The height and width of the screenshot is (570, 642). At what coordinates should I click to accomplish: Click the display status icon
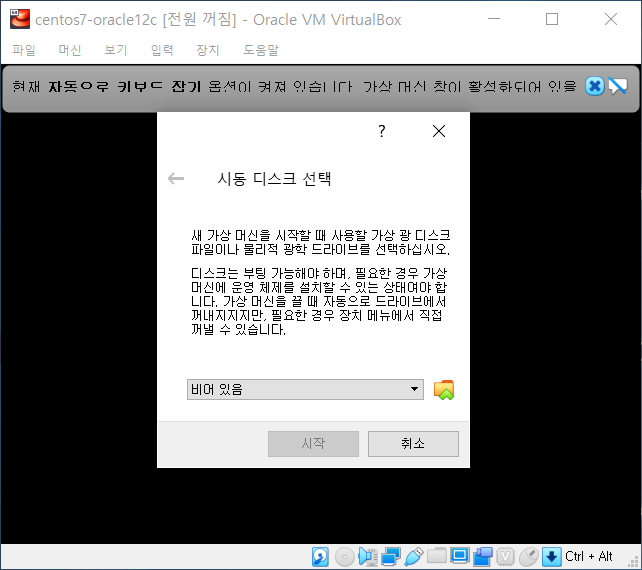coord(459,556)
